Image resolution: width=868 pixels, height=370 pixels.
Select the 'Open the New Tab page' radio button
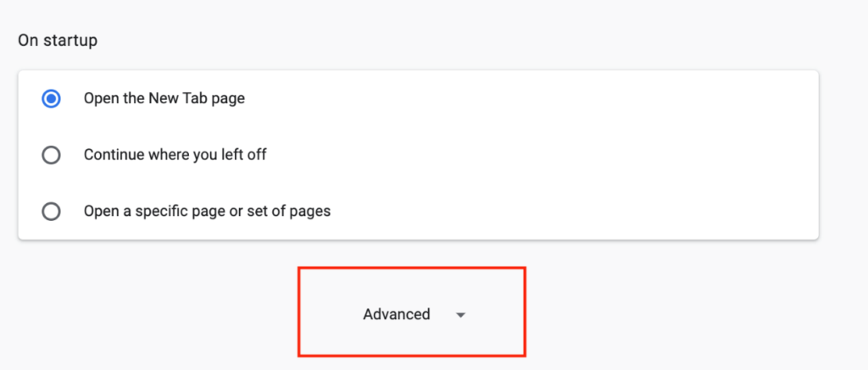(51, 99)
